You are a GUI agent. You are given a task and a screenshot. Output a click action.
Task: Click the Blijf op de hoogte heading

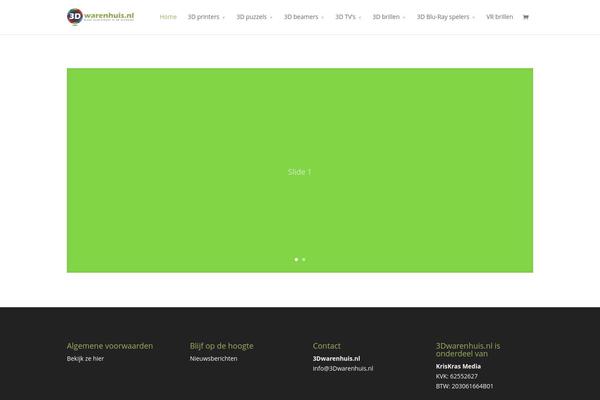pyautogui.click(x=222, y=346)
